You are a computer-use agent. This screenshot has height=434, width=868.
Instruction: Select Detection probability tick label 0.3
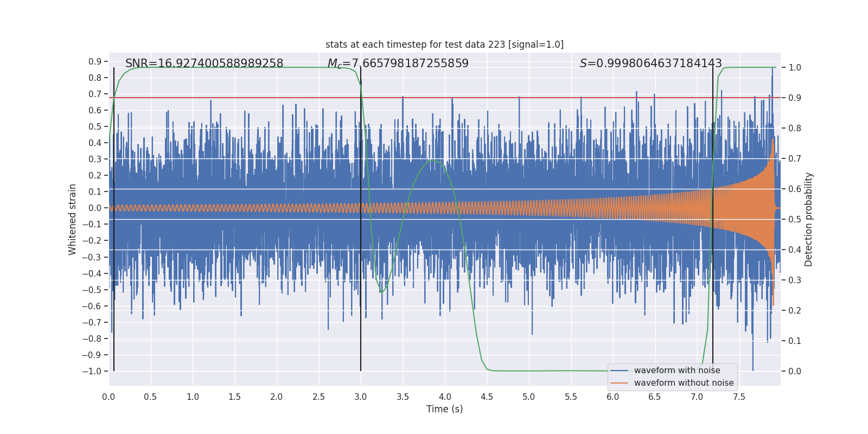pos(795,280)
